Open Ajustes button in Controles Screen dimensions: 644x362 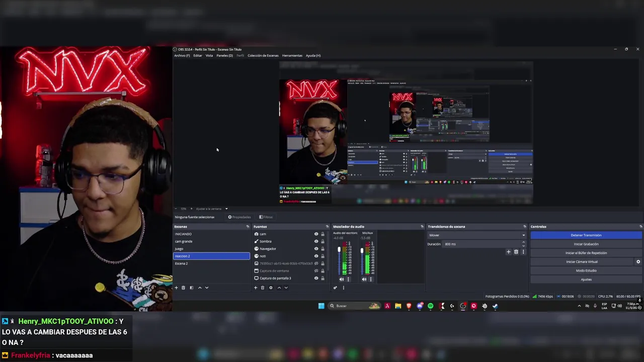point(586,280)
